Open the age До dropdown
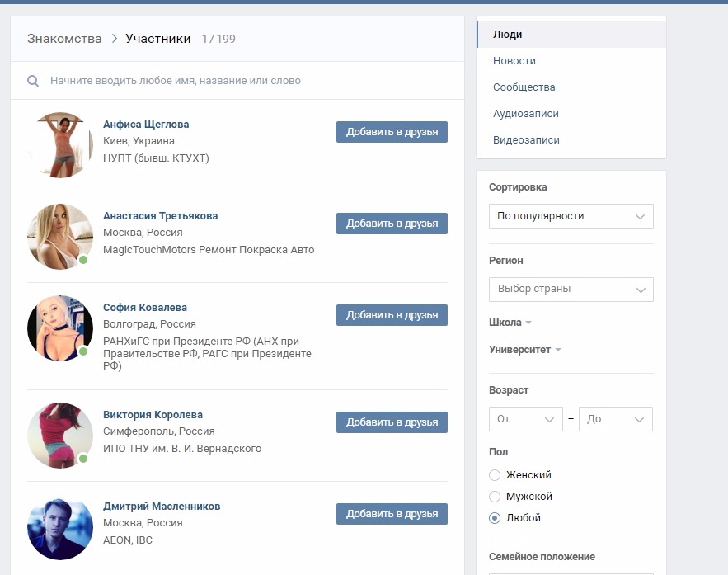The image size is (728, 575). [x=615, y=419]
